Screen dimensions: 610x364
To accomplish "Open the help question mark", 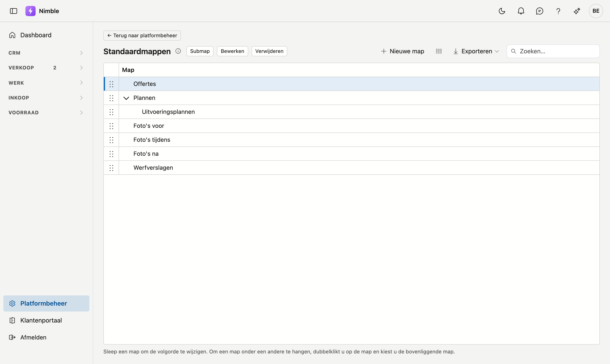I will pyautogui.click(x=558, y=11).
